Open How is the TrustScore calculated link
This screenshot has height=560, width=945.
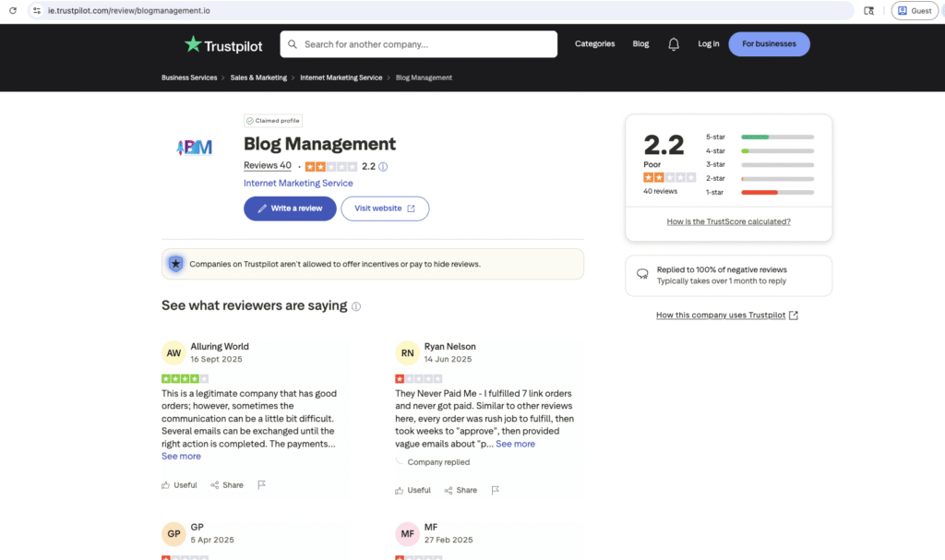pyautogui.click(x=728, y=221)
